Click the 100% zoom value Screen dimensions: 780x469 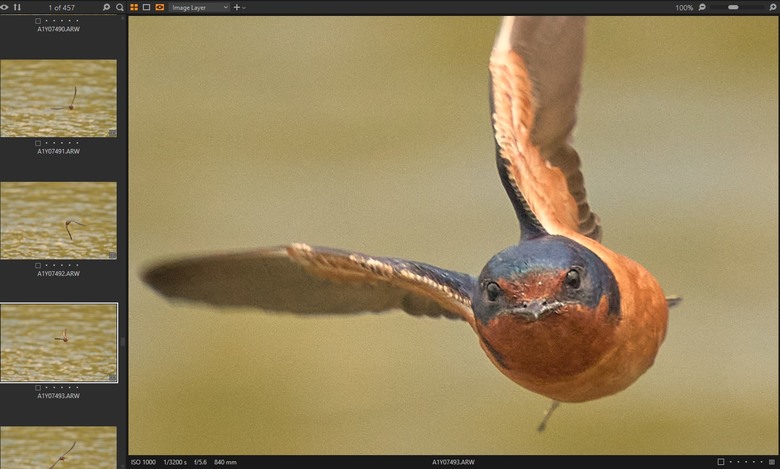684,7
